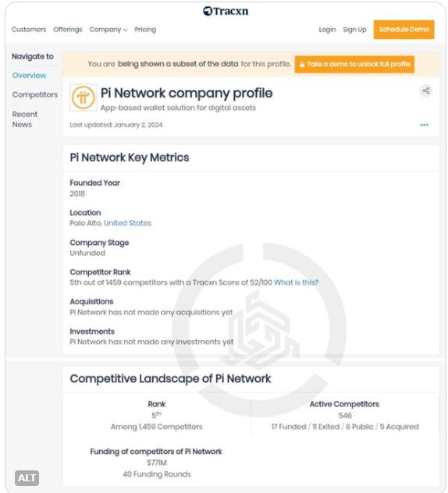Click the Schedule Demo button
The height and width of the screenshot is (493, 448).
click(404, 30)
